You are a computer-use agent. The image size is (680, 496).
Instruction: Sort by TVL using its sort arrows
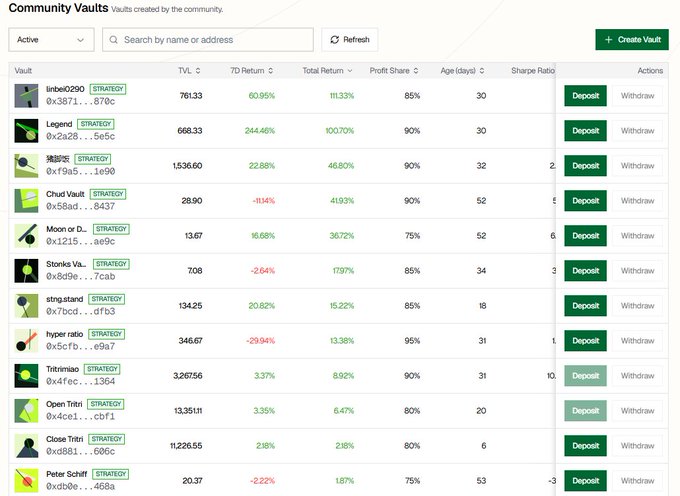pos(198,71)
